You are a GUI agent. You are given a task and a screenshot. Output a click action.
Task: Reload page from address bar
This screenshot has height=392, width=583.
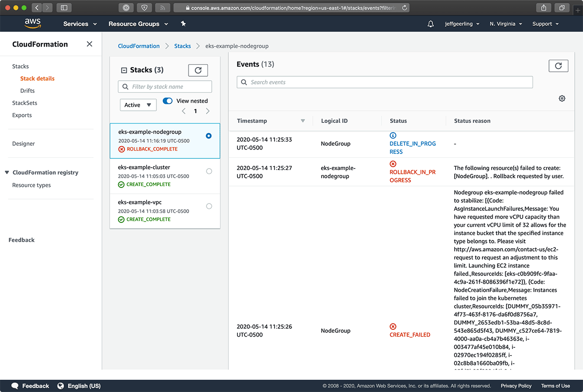pos(404,8)
